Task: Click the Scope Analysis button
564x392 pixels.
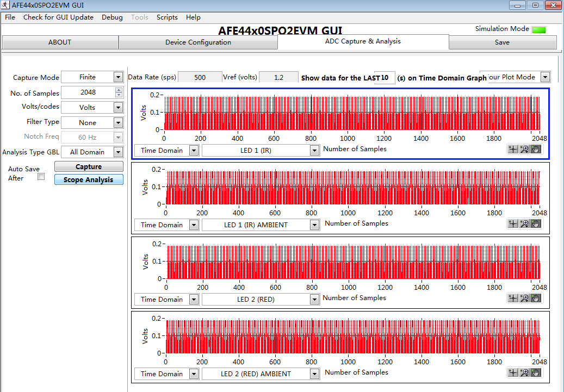Action: [x=89, y=180]
